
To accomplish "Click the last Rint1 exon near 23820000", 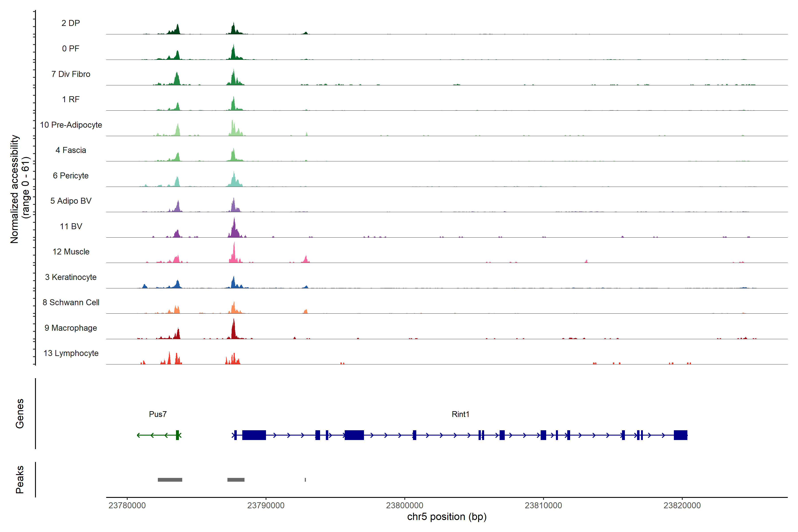I will (680, 435).
